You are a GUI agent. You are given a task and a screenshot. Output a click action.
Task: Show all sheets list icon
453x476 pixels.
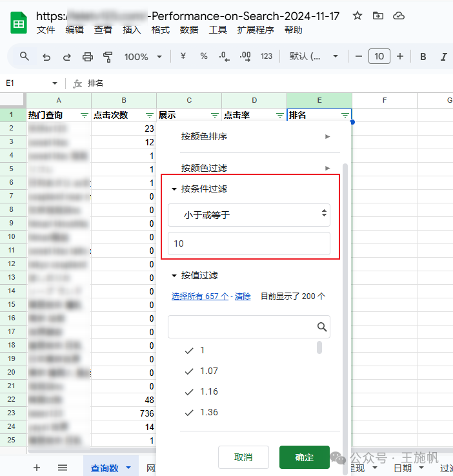[63, 468]
